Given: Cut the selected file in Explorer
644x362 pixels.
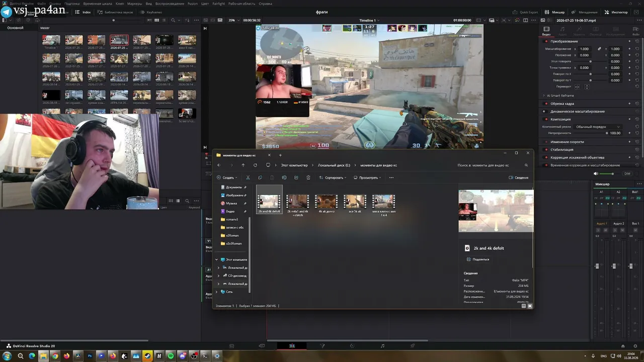Looking at the screenshot, I should [x=248, y=177].
